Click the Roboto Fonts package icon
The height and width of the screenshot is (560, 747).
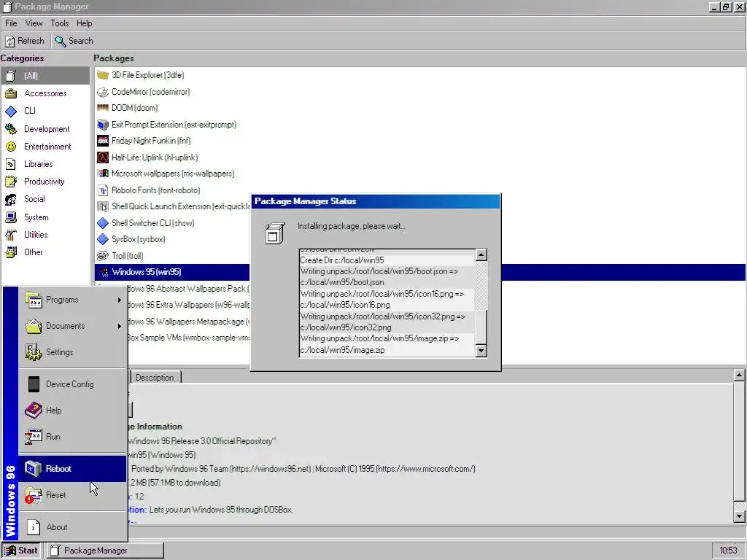coord(102,190)
